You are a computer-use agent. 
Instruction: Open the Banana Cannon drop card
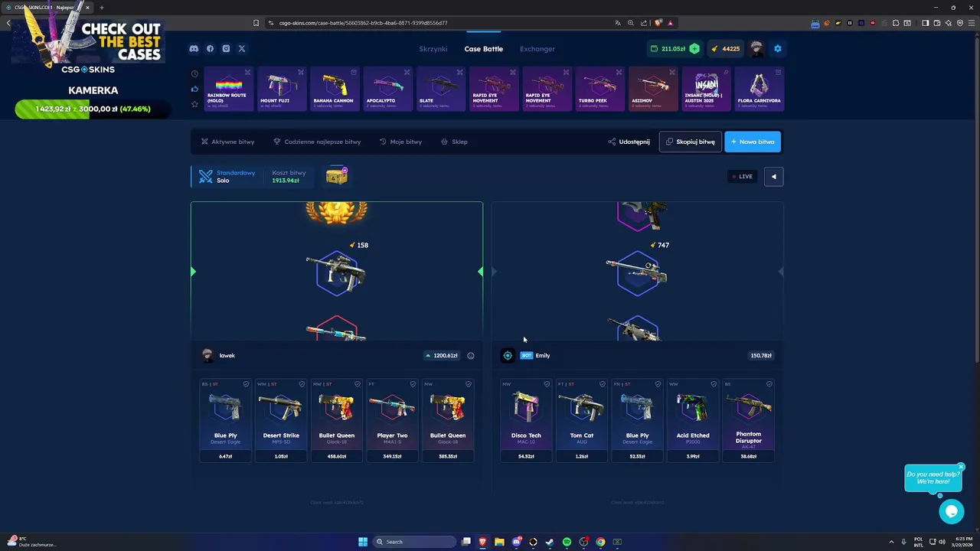point(335,90)
